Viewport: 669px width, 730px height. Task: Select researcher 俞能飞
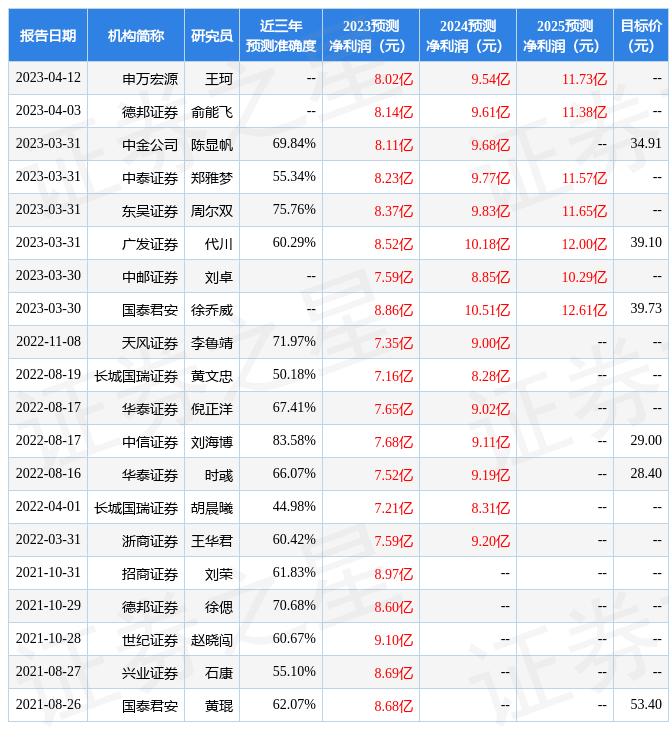[212, 112]
